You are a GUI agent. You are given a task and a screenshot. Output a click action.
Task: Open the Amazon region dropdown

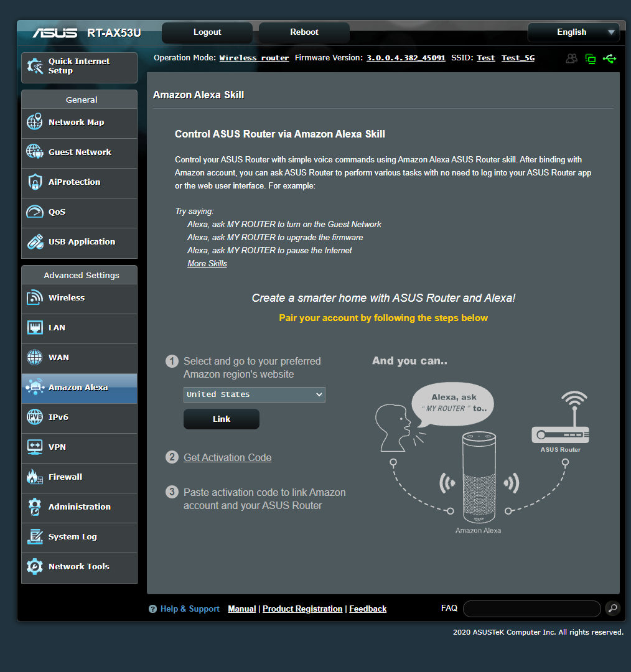pos(254,394)
